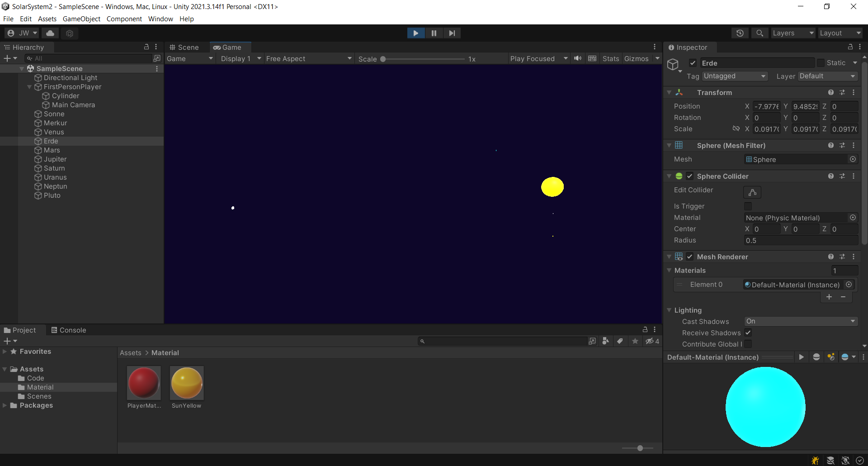Collapse the Sphere Collider component

tap(670, 176)
